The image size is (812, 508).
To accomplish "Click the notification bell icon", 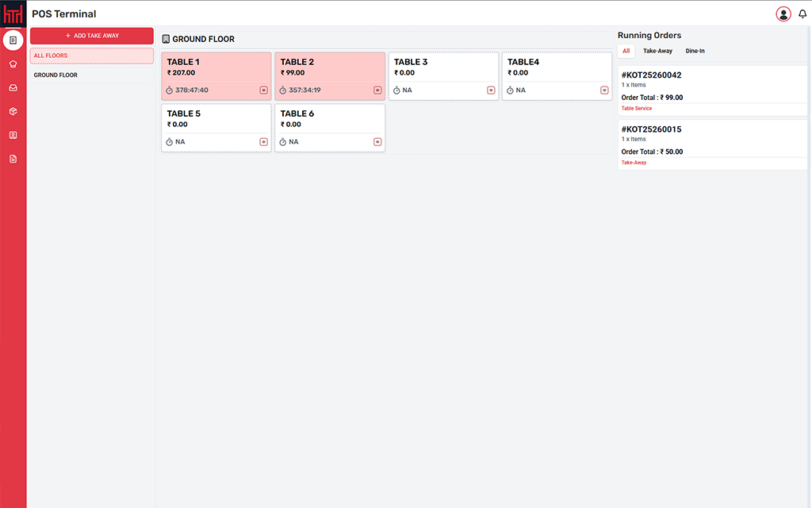I will [x=802, y=13].
